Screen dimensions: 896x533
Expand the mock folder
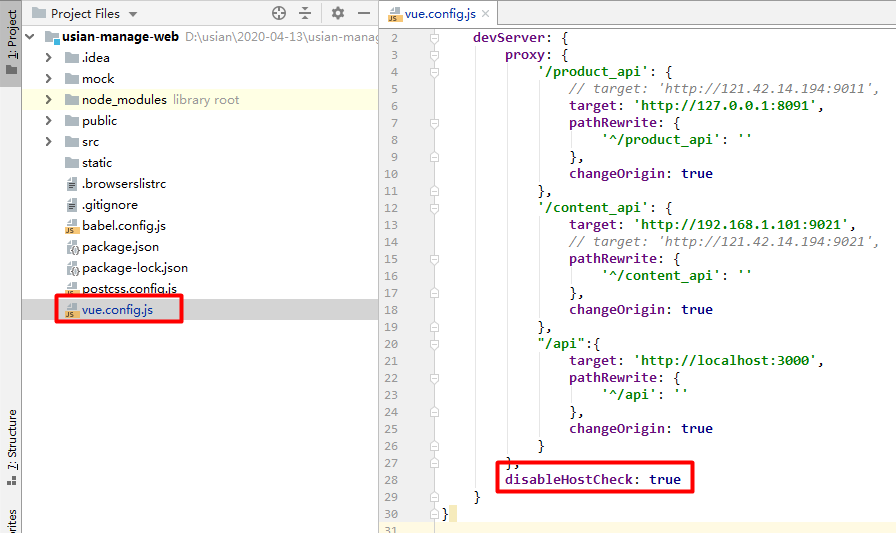click(x=49, y=79)
